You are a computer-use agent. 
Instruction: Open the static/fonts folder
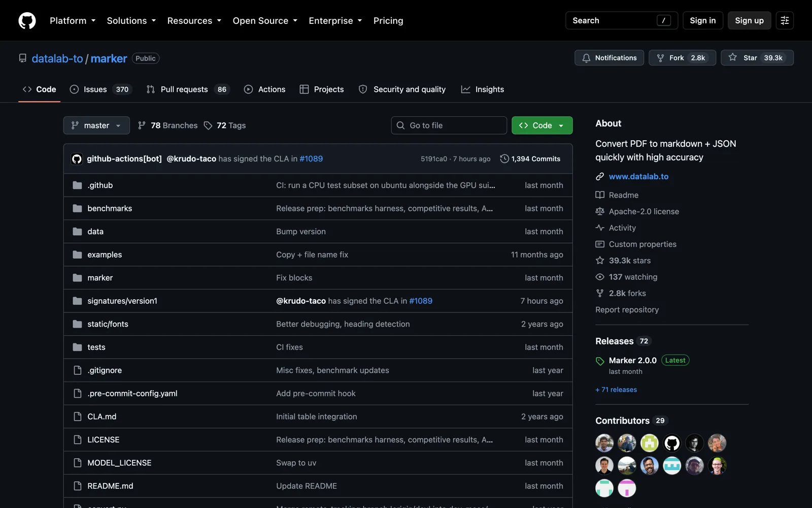[x=108, y=324]
